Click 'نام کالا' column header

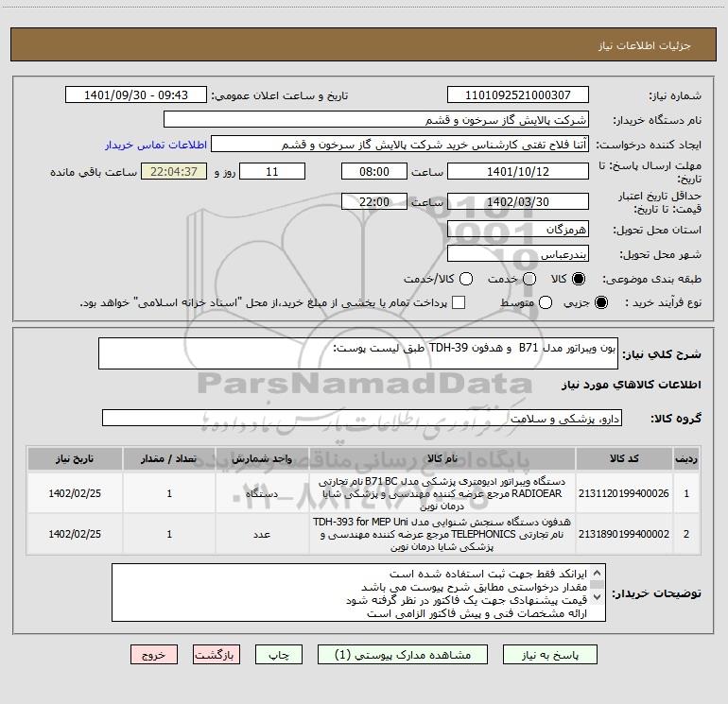point(442,458)
